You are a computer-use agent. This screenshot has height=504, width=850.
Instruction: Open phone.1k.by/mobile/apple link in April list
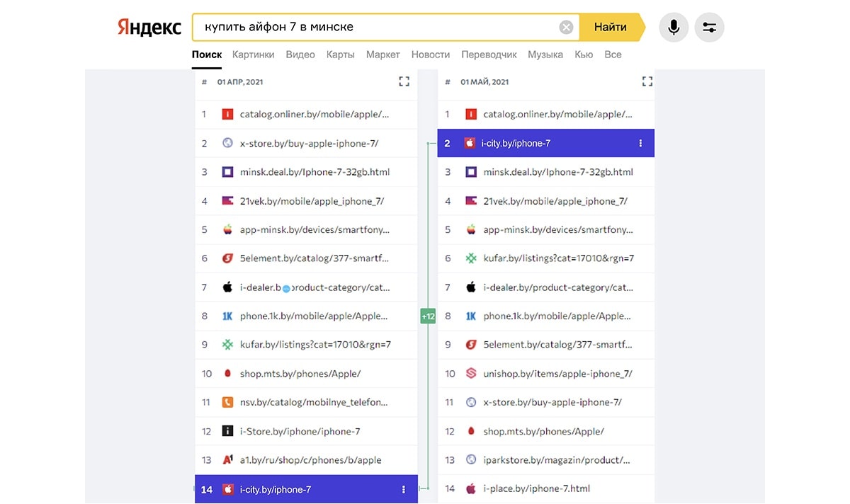coord(315,316)
